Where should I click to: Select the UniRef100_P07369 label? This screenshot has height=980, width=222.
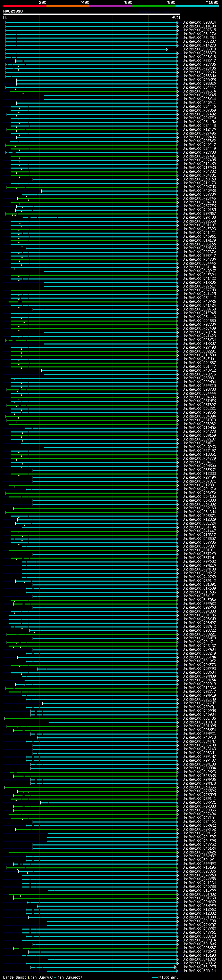pyautogui.click(x=199, y=110)
